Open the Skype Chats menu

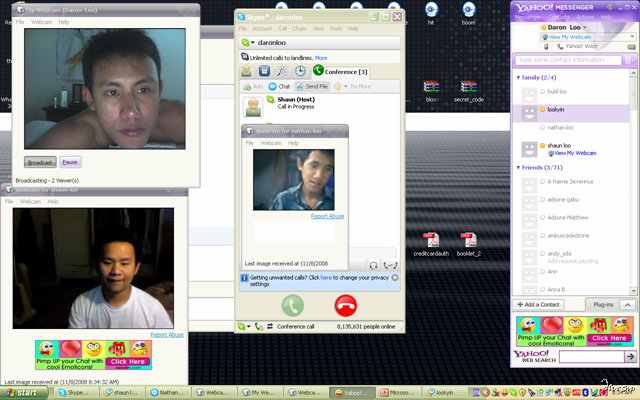299,29
